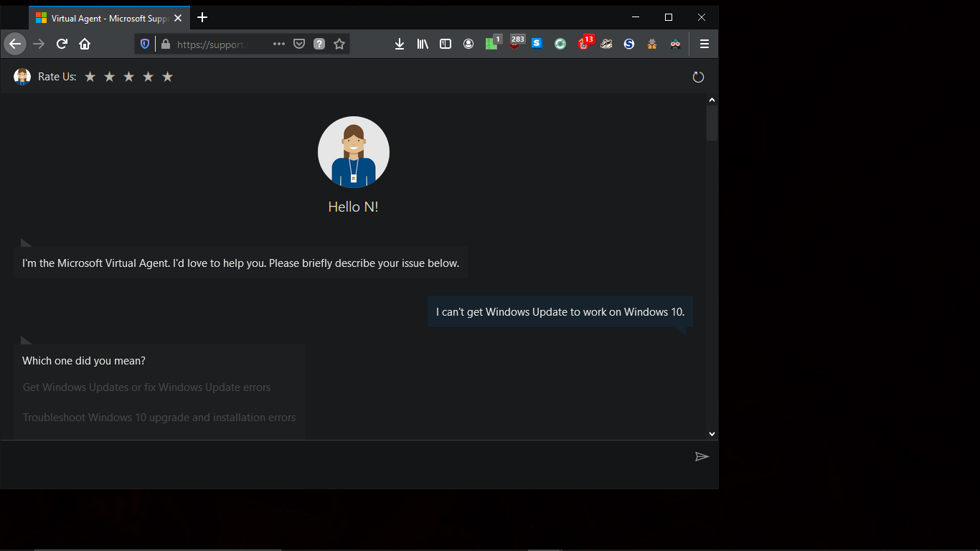Save page to Pocket
The width and height of the screenshot is (980, 551).
[x=299, y=44]
